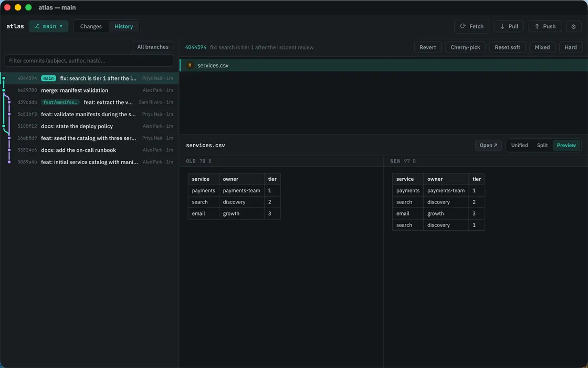Click the M status icon beside services.csv

pyautogui.click(x=190, y=65)
